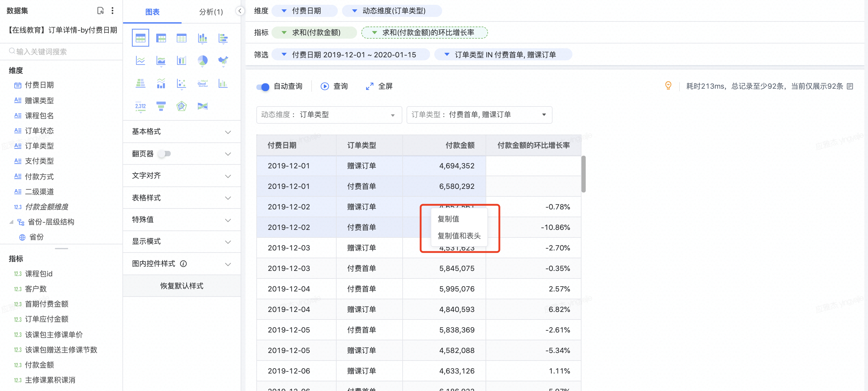Click the 恢复默认样式 button
Screen dimensions: 868x391
tap(181, 286)
